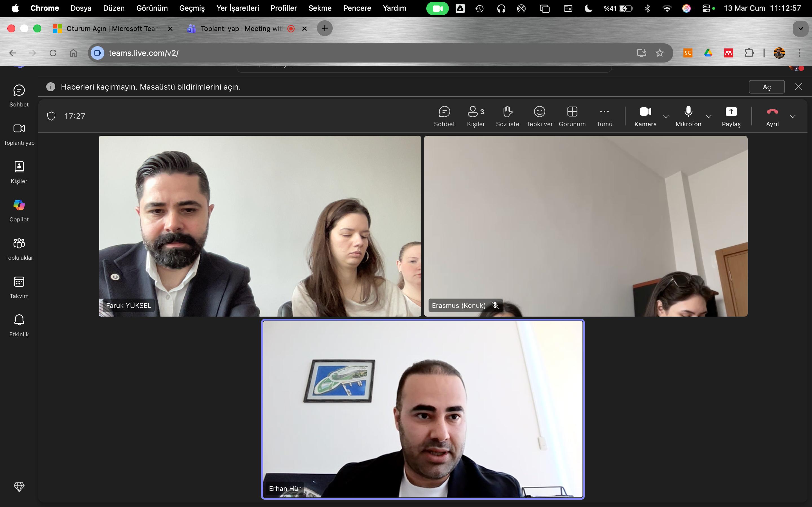Go to Topluluklar in sidebar
The width and height of the screenshot is (812, 507).
click(19, 248)
